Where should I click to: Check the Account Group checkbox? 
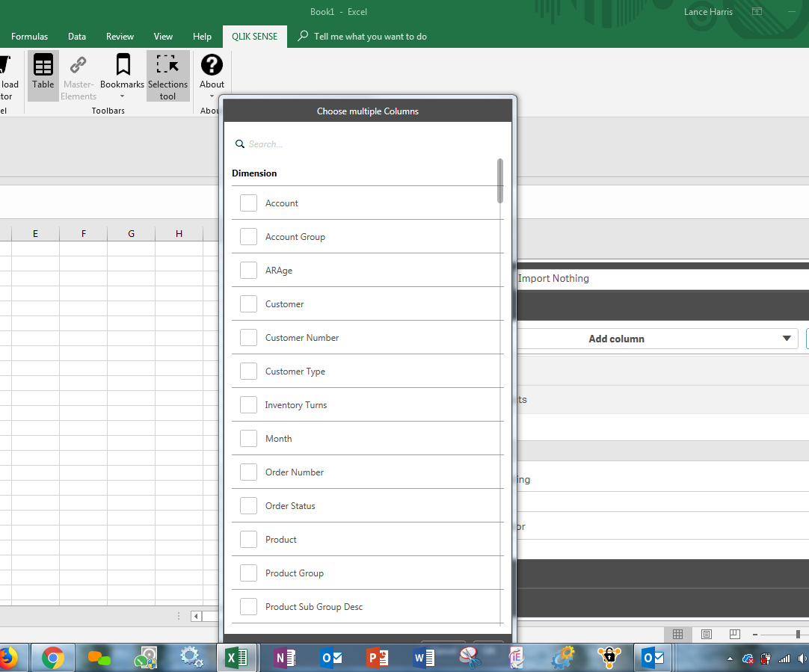[x=249, y=236]
